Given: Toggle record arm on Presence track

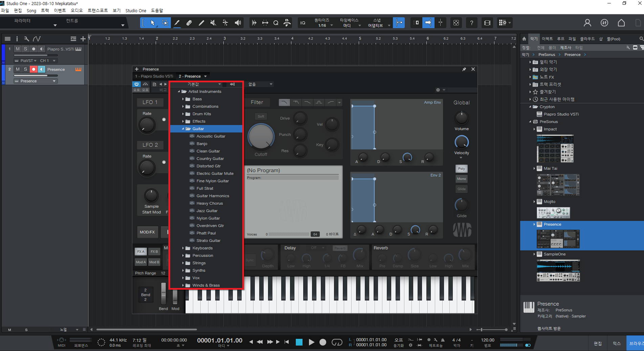Looking at the screenshot, I should (34, 69).
